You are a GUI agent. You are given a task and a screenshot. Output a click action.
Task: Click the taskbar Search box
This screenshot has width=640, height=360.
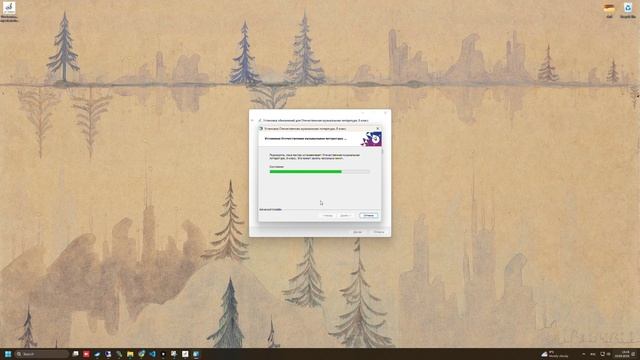tap(42, 354)
